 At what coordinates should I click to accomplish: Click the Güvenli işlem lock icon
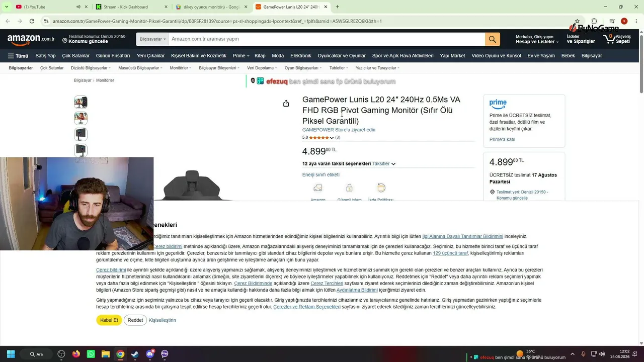click(x=349, y=188)
